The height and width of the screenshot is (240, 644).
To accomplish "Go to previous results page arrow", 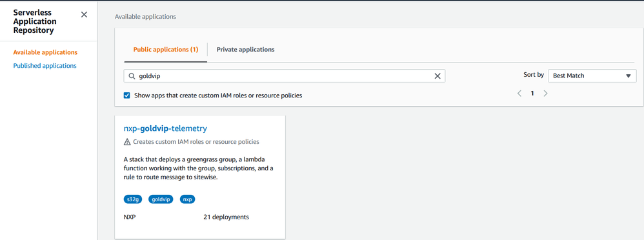I will click(519, 94).
